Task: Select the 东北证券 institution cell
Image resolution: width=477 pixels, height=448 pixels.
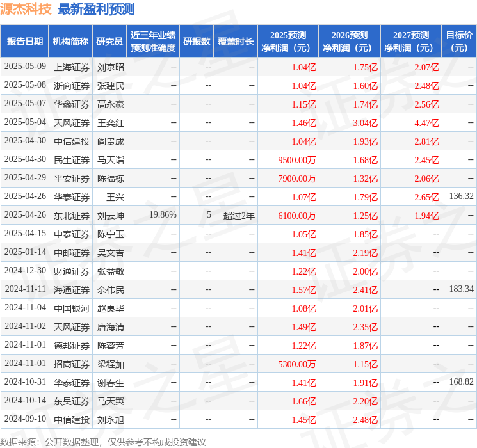Action: click(72, 216)
